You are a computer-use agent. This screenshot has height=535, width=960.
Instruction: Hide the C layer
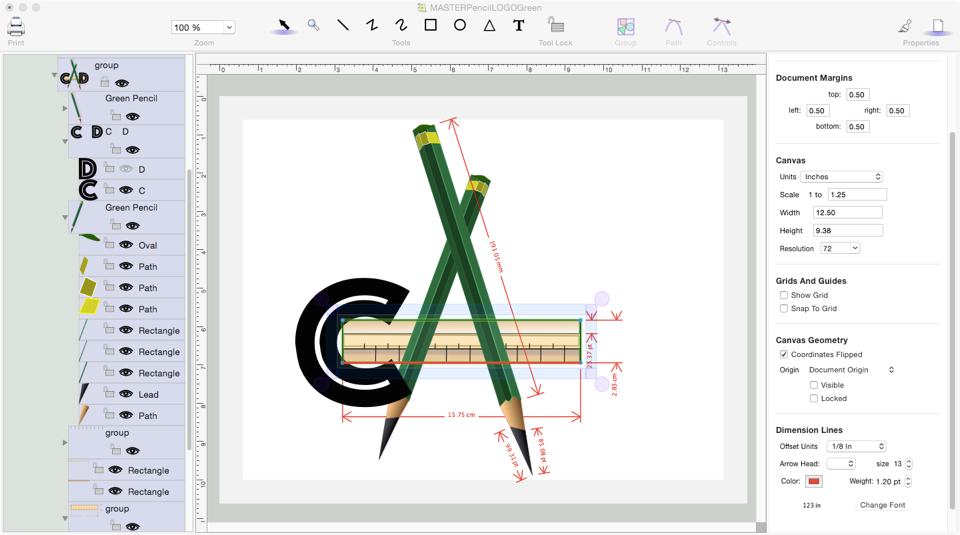click(x=126, y=190)
